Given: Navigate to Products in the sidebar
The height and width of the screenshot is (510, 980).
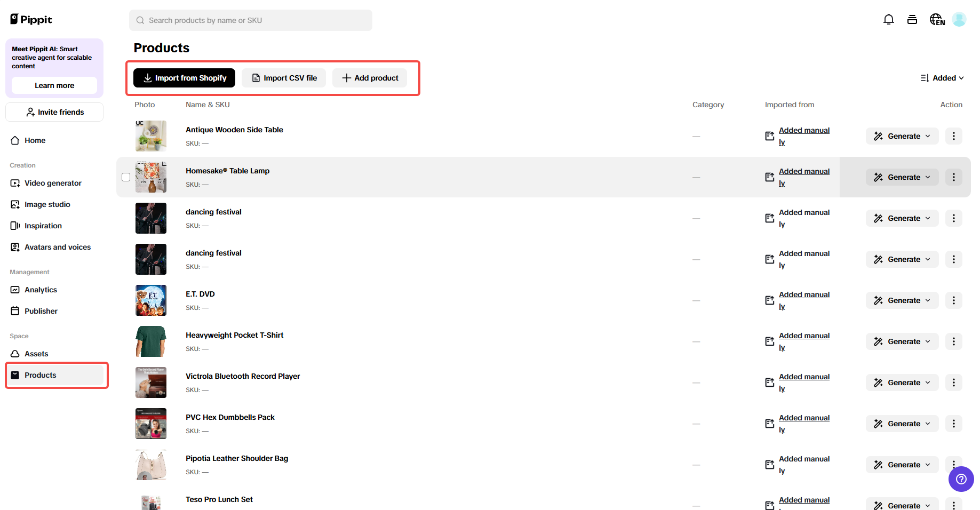Looking at the screenshot, I should click(41, 375).
